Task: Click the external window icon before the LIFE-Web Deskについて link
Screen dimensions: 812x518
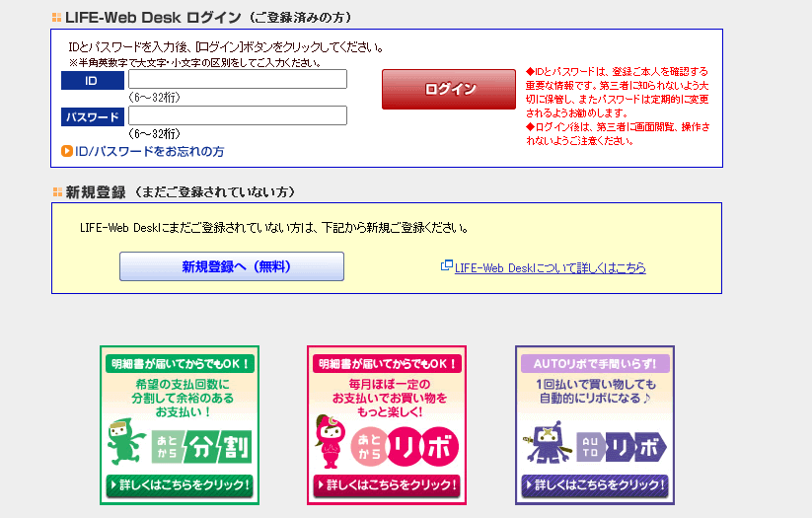Action: click(446, 265)
